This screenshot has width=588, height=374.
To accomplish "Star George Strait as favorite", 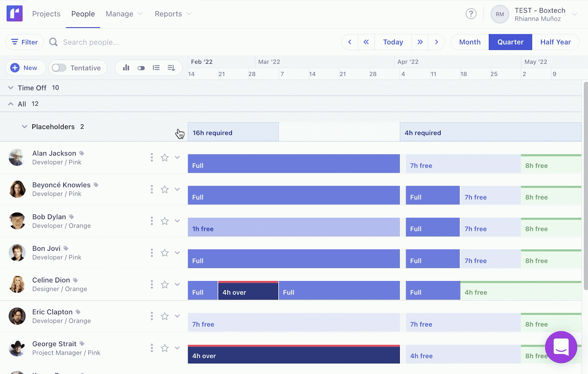I will [x=164, y=348].
